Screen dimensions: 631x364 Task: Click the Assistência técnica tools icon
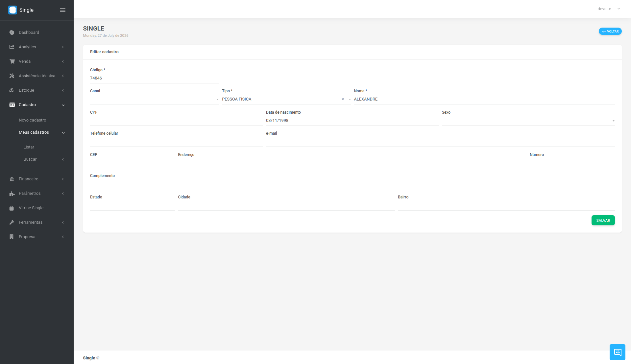pos(12,76)
